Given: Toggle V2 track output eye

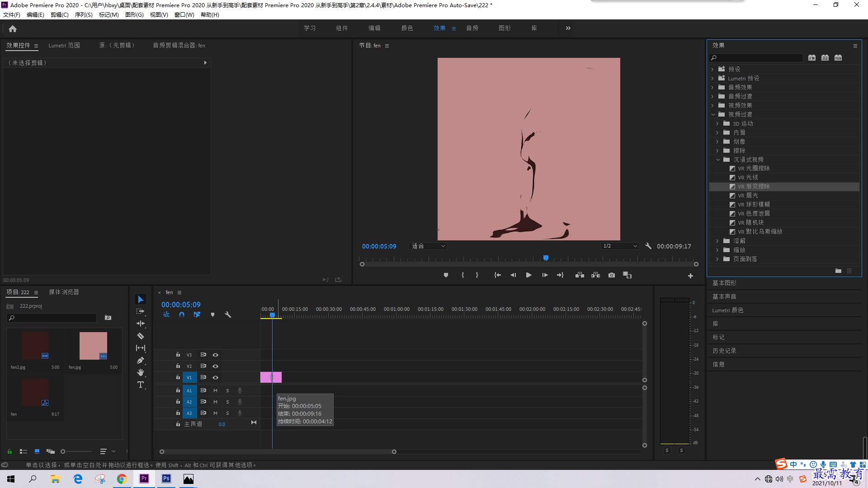Looking at the screenshot, I should 216,366.
